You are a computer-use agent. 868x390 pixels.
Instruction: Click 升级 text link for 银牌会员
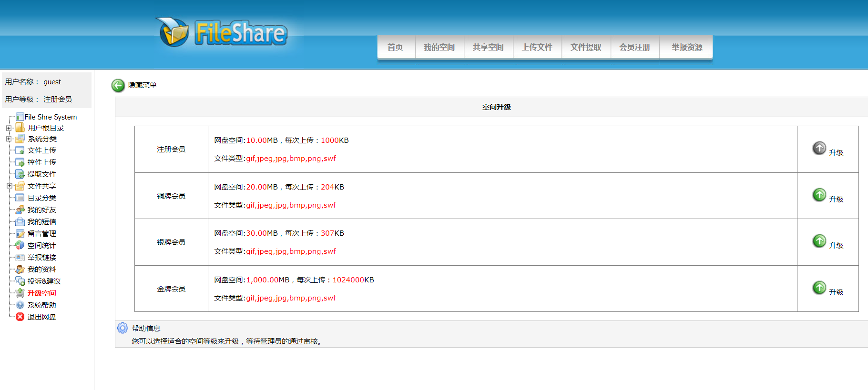click(x=836, y=246)
